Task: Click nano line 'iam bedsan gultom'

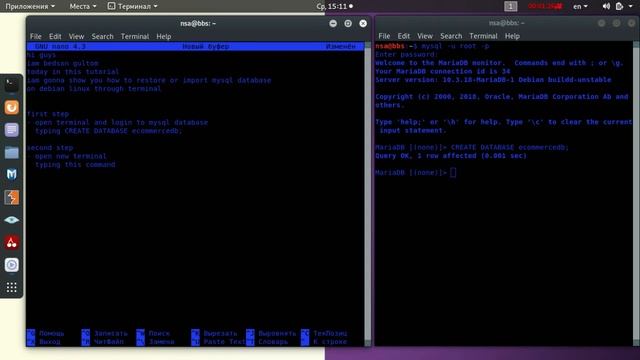Action: (x=63, y=63)
